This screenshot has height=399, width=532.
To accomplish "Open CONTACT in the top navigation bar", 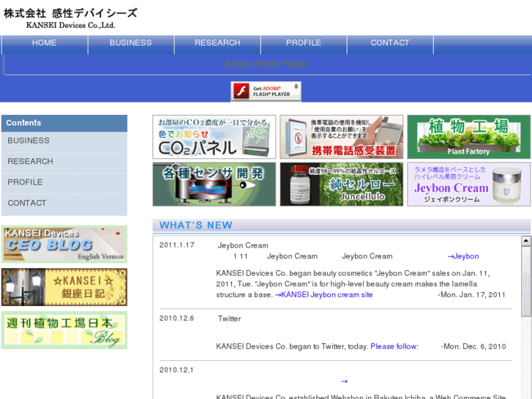I will (390, 43).
